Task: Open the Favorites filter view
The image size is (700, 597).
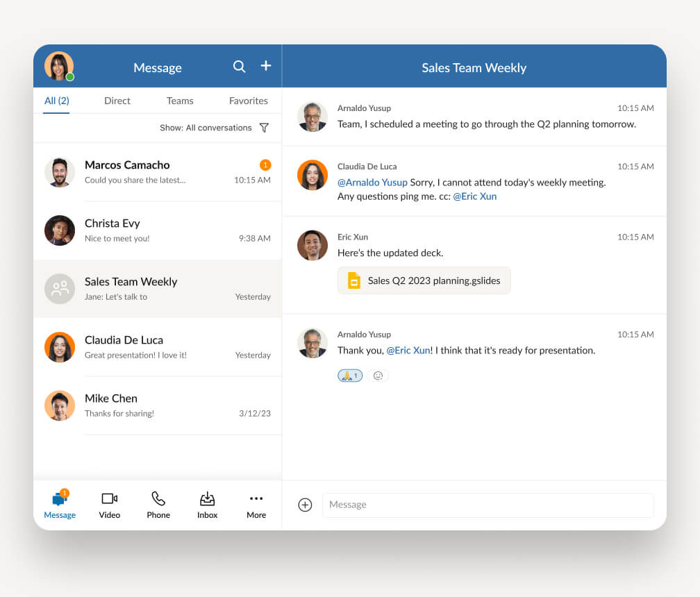Action: 248,101
